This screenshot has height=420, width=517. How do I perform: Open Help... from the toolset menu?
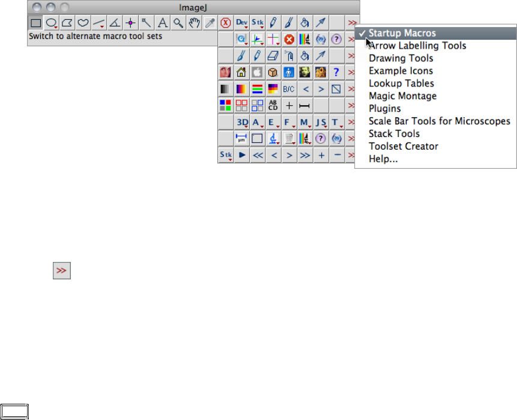pos(435,159)
